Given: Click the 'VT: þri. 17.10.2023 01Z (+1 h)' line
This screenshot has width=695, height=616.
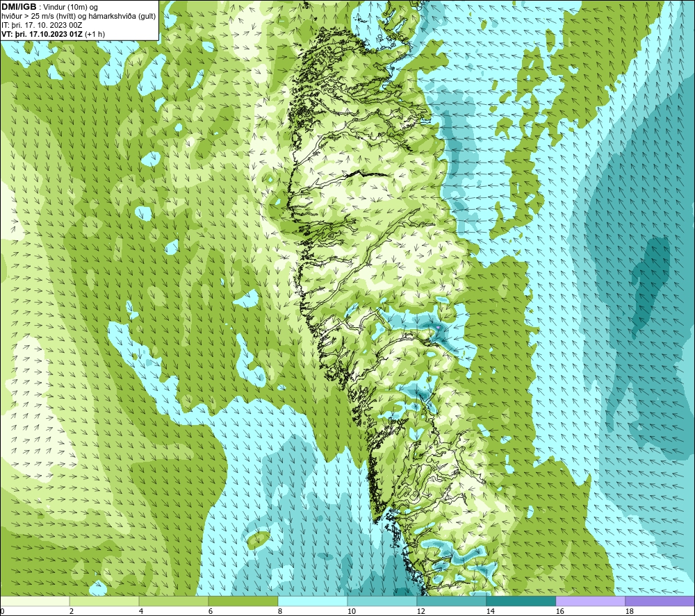Looking at the screenshot, I should (54, 34).
